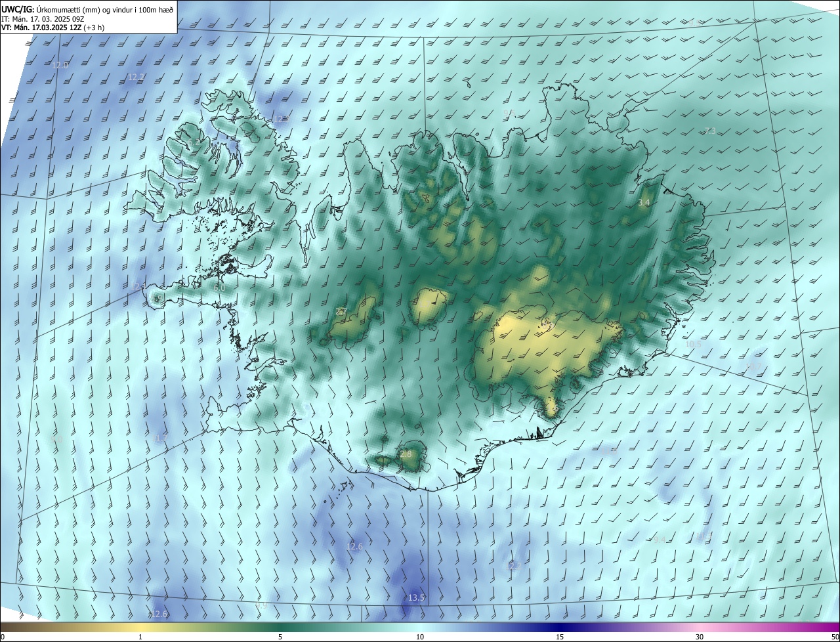Image resolution: width=840 pixels, height=642 pixels.
Task: Click the 2.8 value label on the map
Action: click(x=406, y=454)
